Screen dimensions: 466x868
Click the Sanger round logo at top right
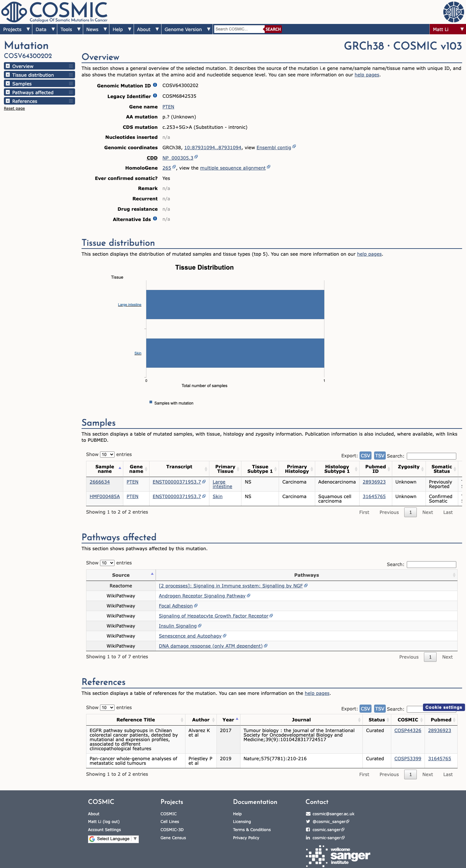[x=453, y=12]
